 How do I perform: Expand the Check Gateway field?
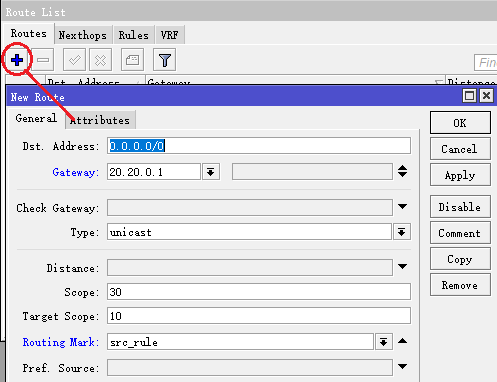coord(403,207)
